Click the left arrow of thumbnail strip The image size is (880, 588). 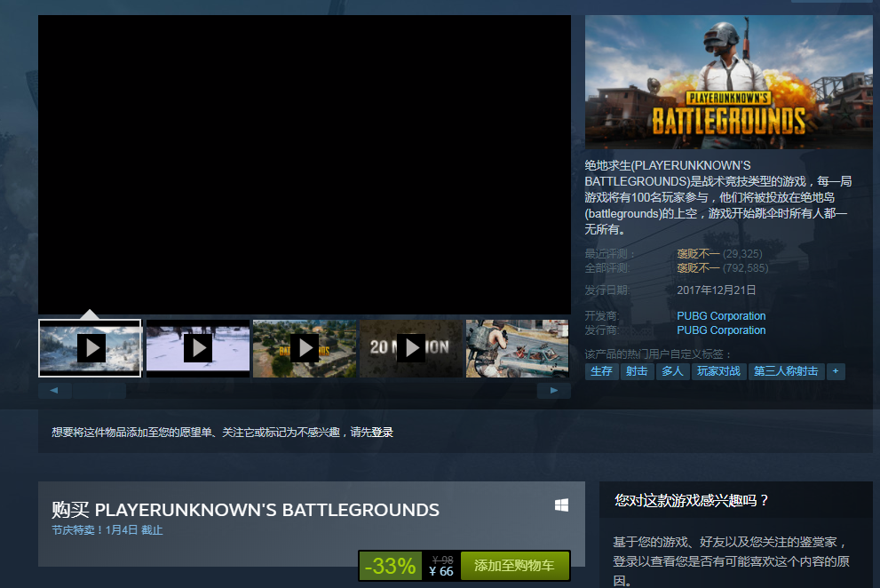tap(54, 390)
